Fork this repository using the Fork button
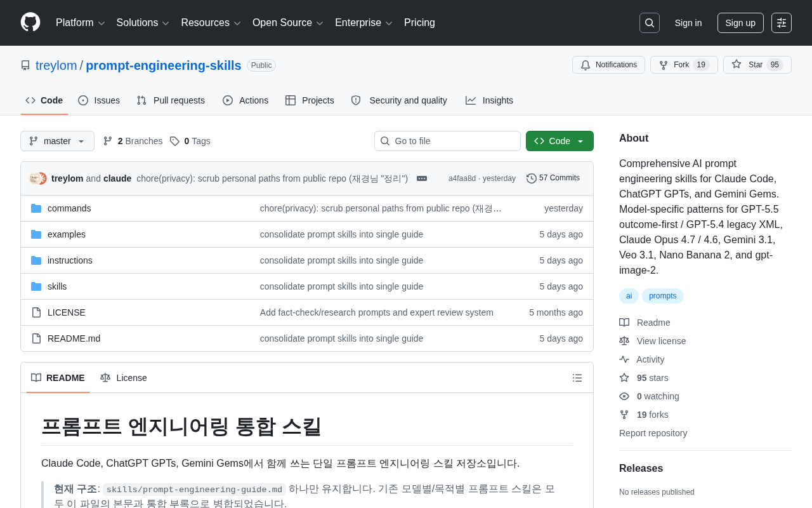The width and height of the screenshot is (812, 508). tap(684, 65)
